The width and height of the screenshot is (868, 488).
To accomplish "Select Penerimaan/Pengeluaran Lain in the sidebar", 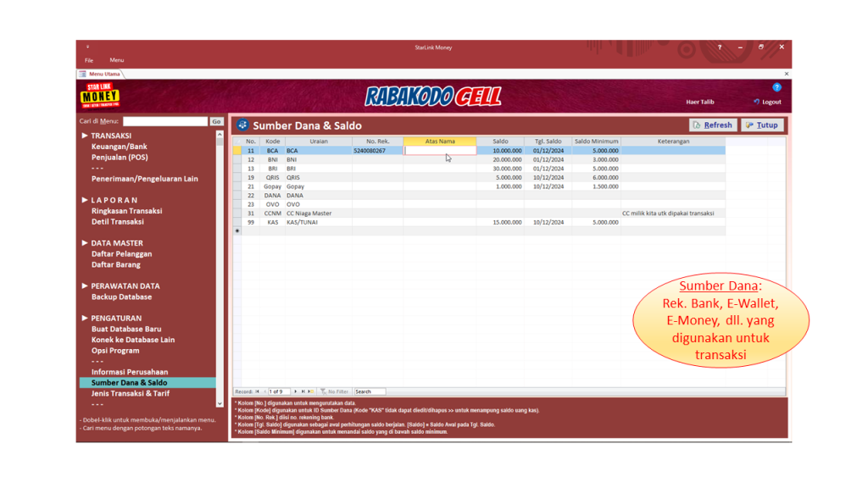I will click(x=144, y=179).
